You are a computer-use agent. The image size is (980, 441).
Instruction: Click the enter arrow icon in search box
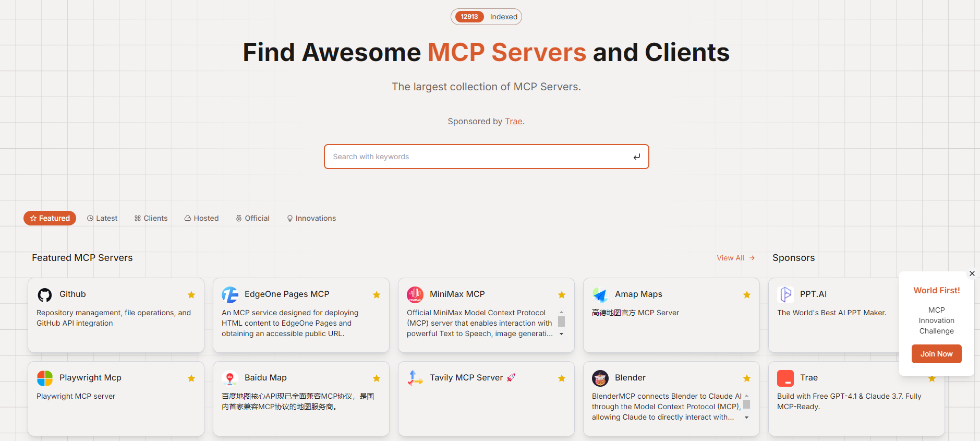point(637,157)
